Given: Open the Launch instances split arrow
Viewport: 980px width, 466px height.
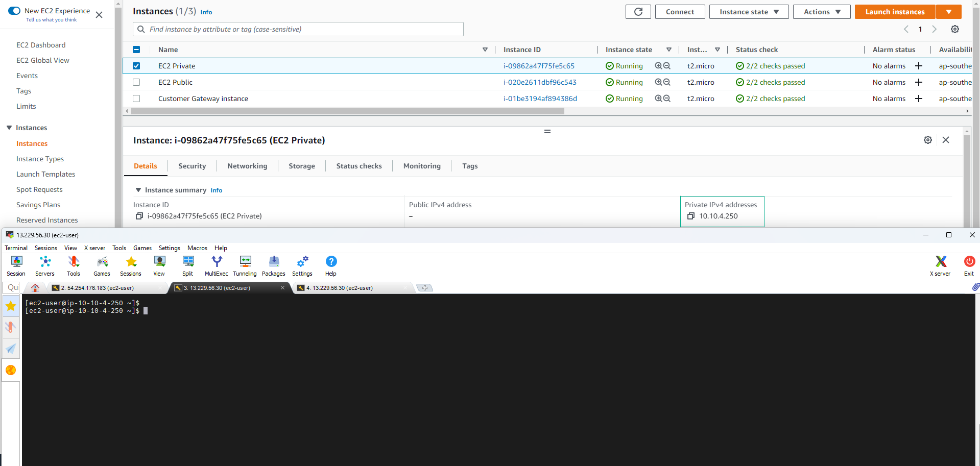Looking at the screenshot, I should pos(949,12).
